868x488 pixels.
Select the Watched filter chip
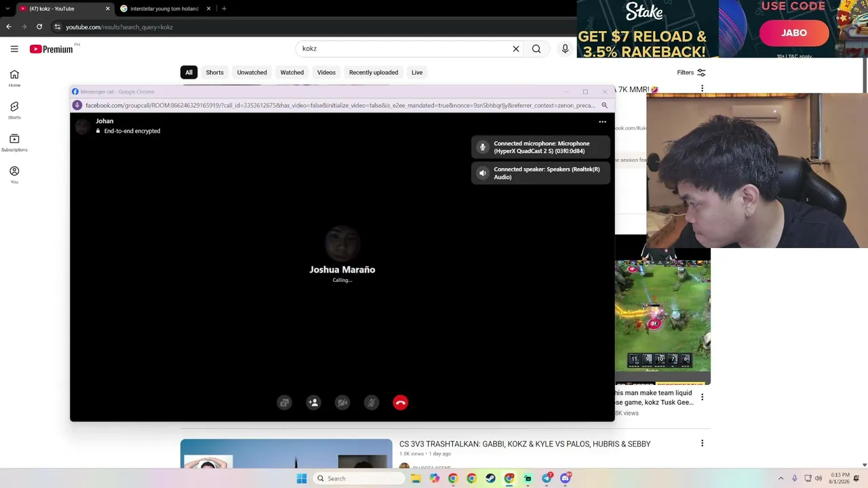coord(292,73)
